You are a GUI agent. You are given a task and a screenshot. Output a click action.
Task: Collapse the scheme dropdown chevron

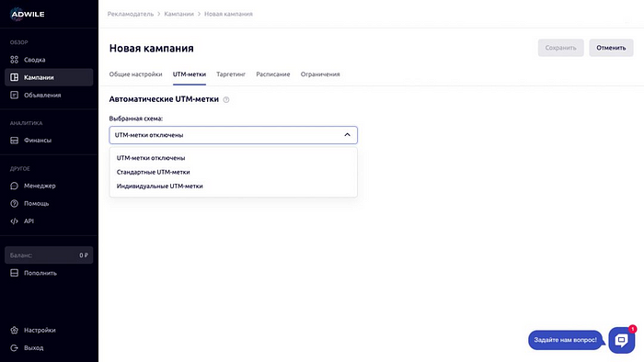point(347,135)
